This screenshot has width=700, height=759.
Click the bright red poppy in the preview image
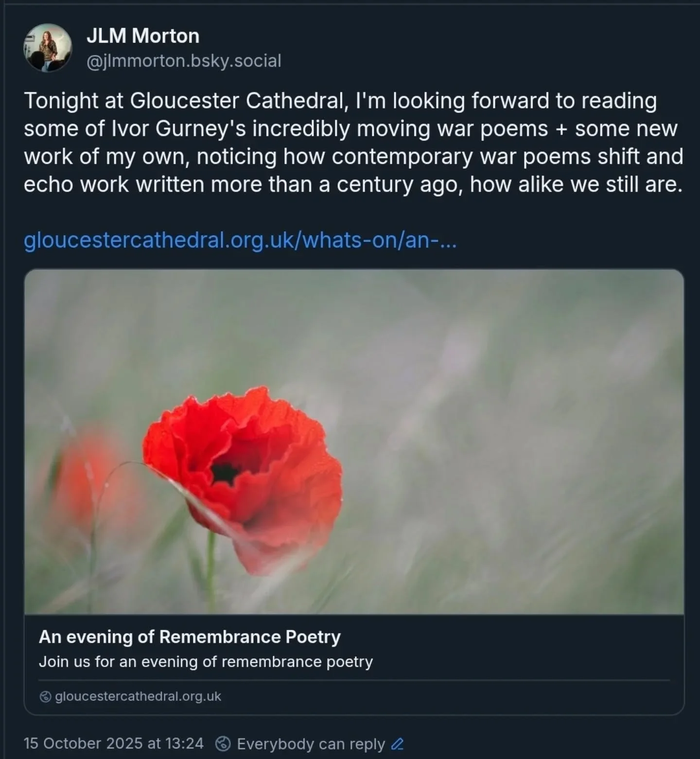pos(243,467)
